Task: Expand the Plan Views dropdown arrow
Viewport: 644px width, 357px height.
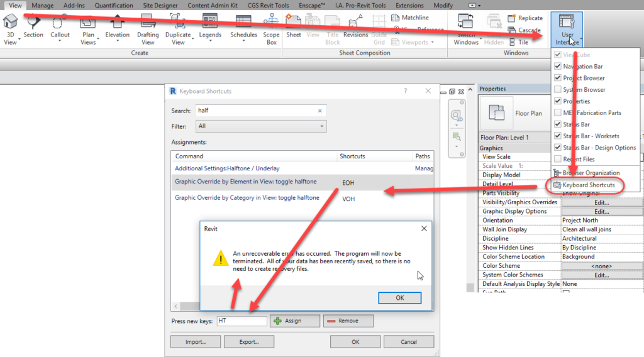Action: [x=97, y=39]
